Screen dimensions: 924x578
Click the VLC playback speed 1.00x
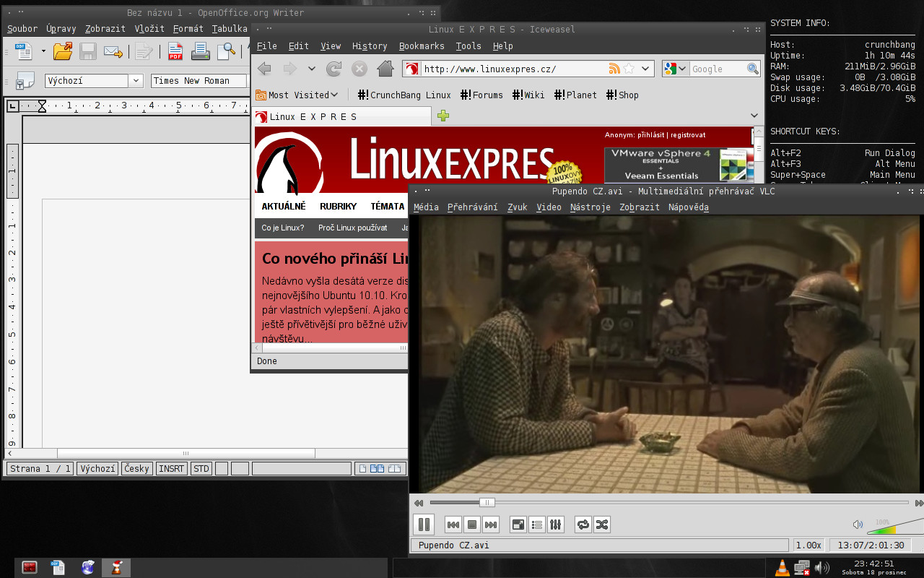[x=808, y=545]
